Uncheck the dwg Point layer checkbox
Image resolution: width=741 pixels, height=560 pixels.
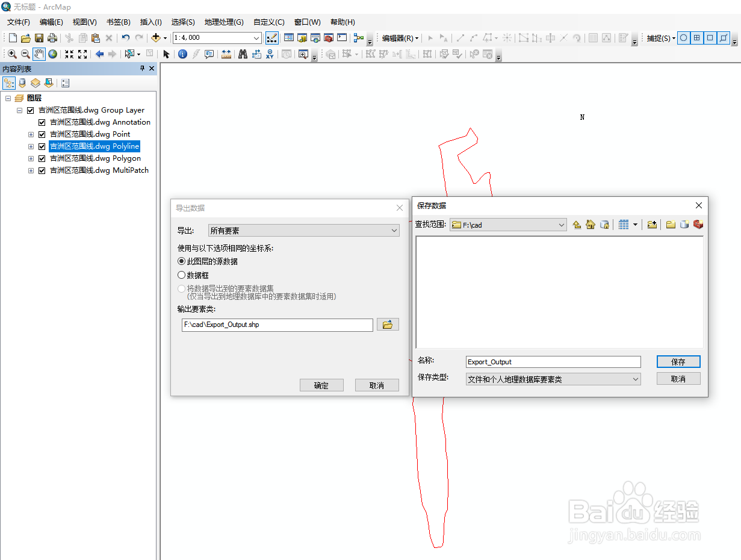42,134
